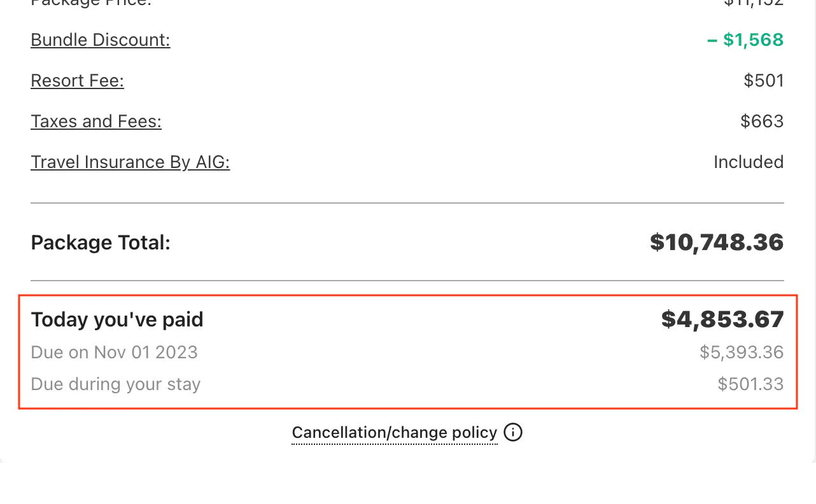The image size is (816, 504).
Task: Select the green -$1,568 discount amount
Action: [745, 39]
